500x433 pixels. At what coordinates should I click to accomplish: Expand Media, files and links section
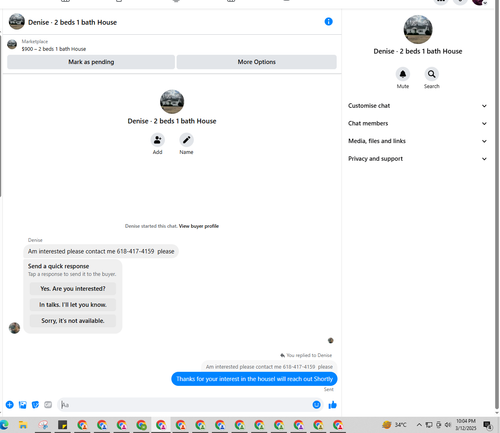click(417, 141)
